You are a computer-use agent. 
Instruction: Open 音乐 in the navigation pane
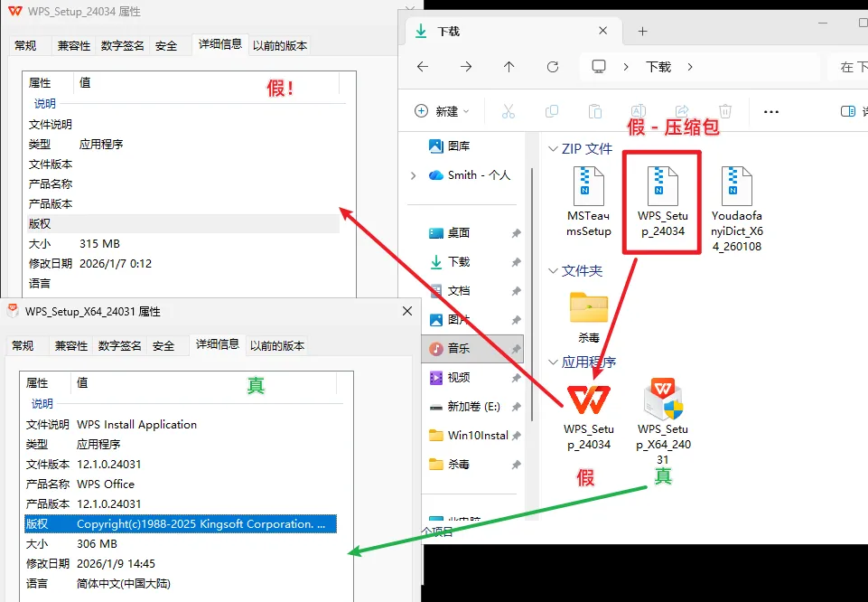(472, 348)
